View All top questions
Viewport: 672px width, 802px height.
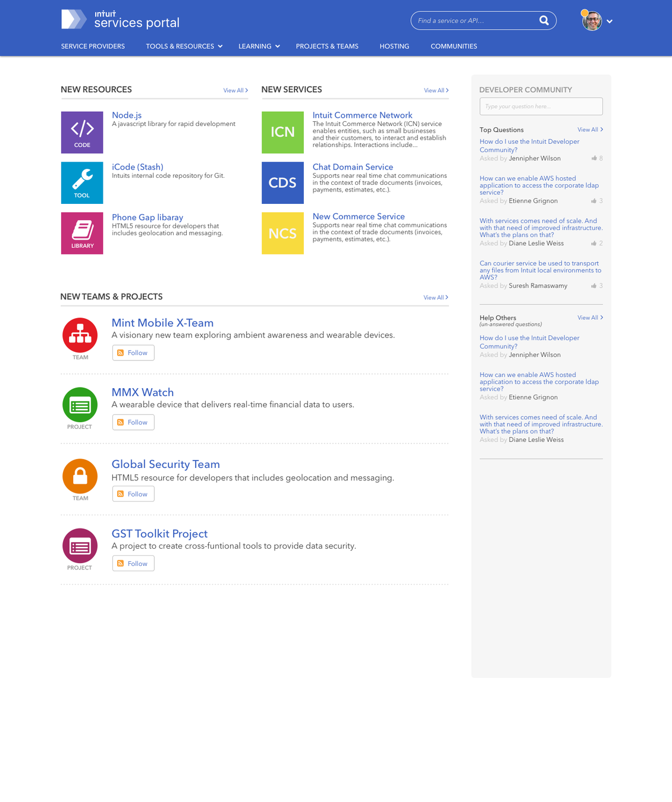point(590,130)
